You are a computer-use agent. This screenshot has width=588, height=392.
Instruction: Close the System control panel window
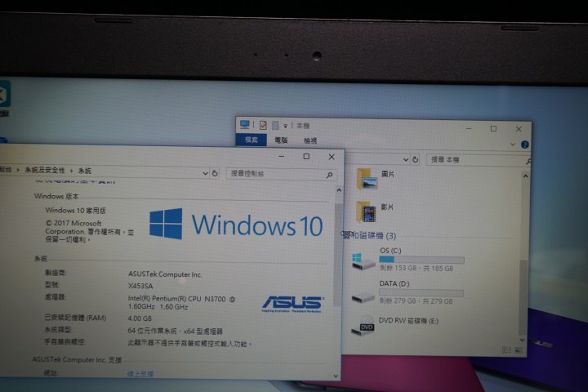(332, 157)
